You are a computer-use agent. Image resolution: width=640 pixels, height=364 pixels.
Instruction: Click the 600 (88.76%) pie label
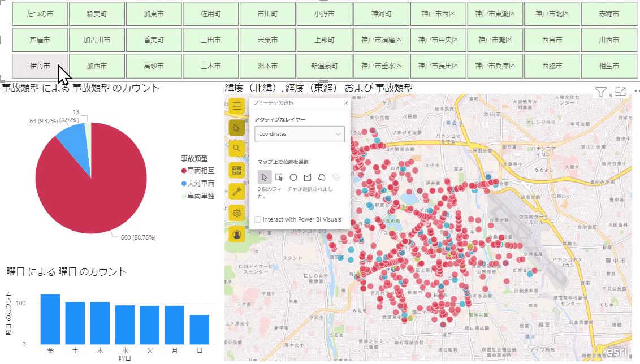138,237
